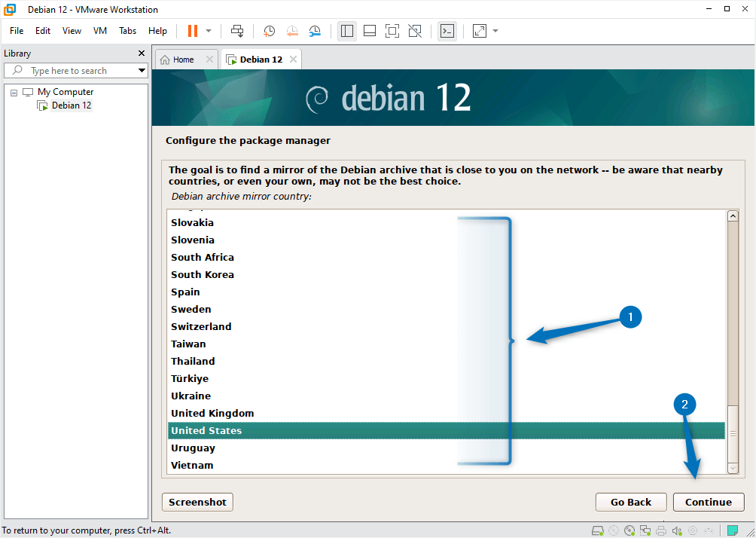Open the suspend button dropdown arrow
Viewport: 756px width, 538px height.
click(209, 31)
